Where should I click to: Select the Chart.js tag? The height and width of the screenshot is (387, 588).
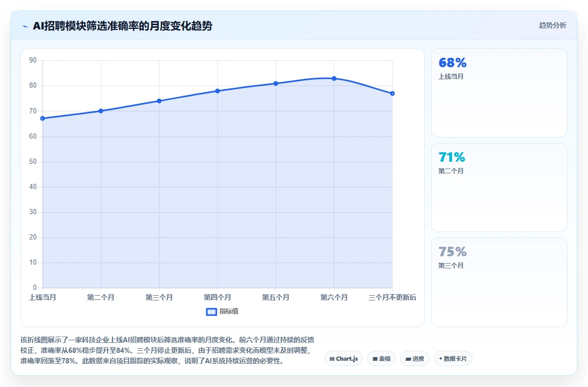[x=343, y=359]
